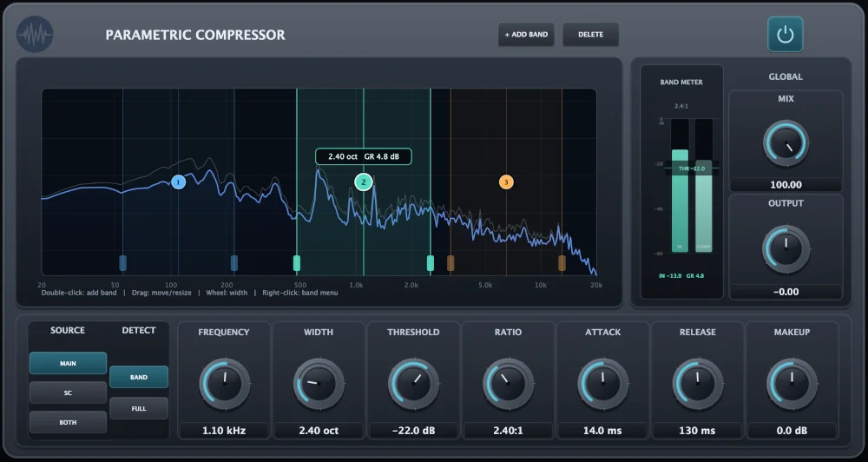This screenshot has width=868, height=462.
Task: Grab band 2 right edge handle
Action: [x=431, y=263]
